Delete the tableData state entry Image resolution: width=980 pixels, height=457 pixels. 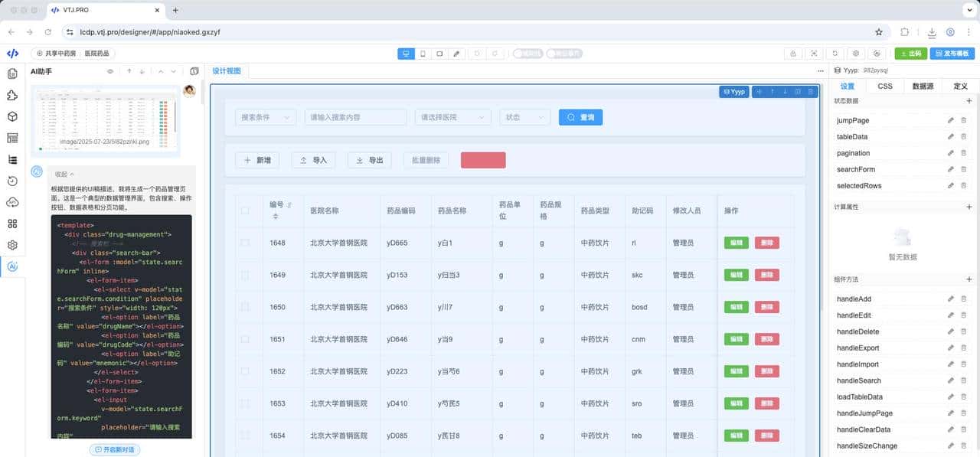pos(963,137)
